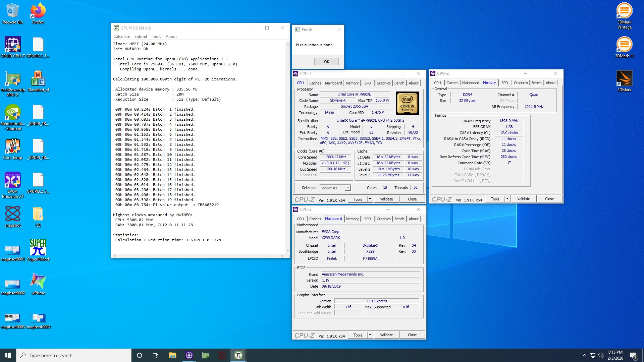The width and height of the screenshot is (644, 362).
Task: Open Tools dropdown arrow in Mainboard window
Action: click(x=370, y=335)
